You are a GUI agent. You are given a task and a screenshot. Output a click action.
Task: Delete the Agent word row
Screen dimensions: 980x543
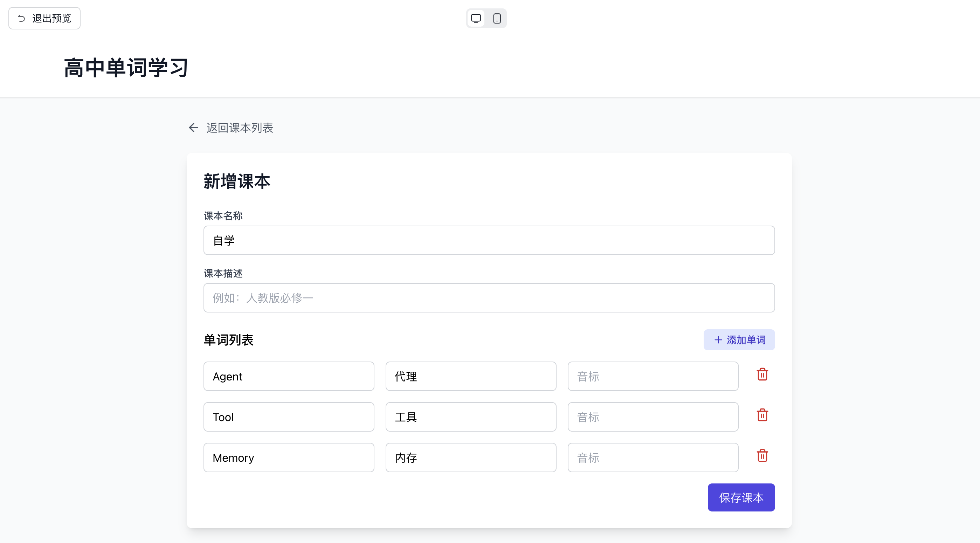click(762, 375)
